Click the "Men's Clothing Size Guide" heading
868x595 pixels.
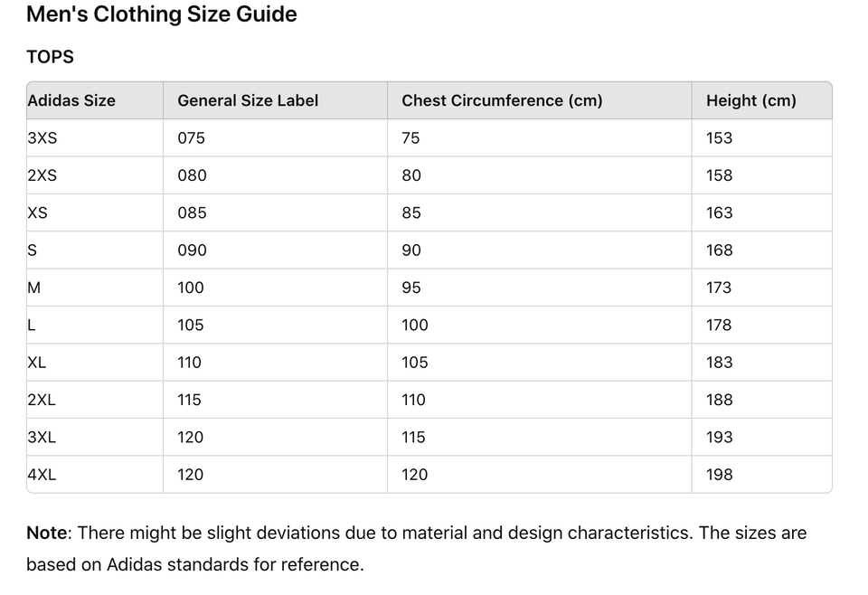pyautogui.click(x=161, y=14)
